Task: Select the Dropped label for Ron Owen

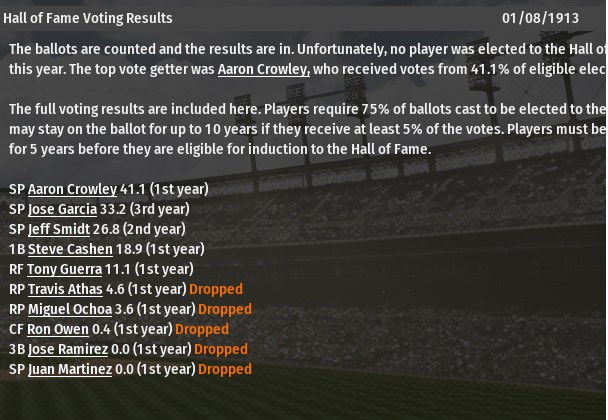Action: tap(202, 329)
